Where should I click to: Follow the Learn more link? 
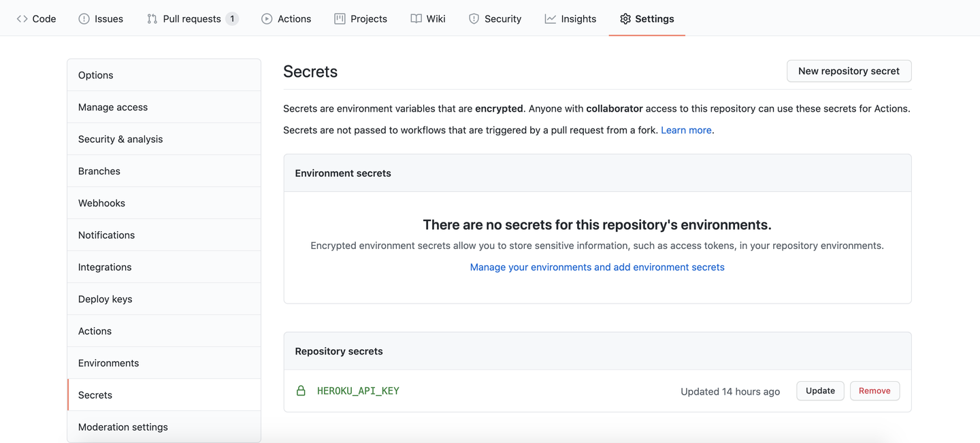[x=686, y=130]
